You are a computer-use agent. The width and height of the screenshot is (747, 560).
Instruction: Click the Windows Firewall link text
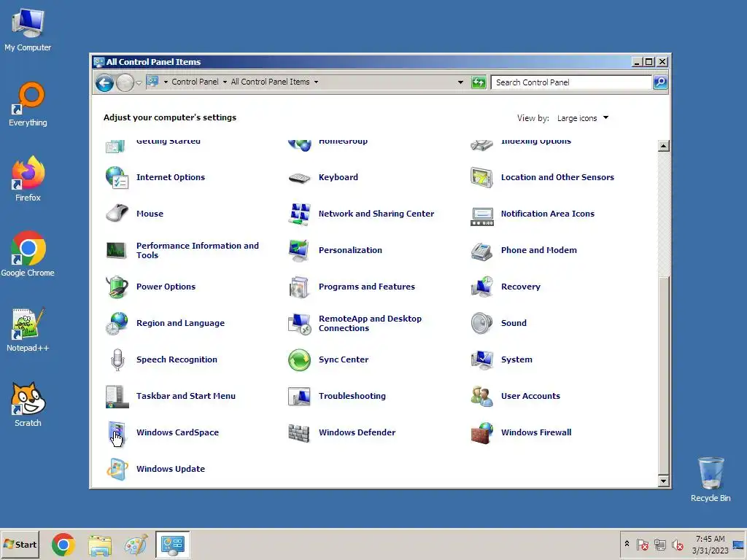click(x=536, y=432)
